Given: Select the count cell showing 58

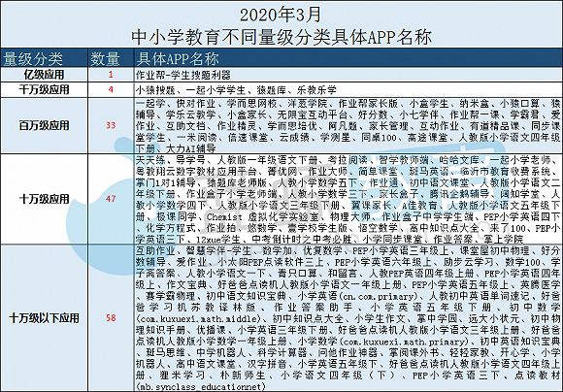Looking at the screenshot, I should [111, 318].
